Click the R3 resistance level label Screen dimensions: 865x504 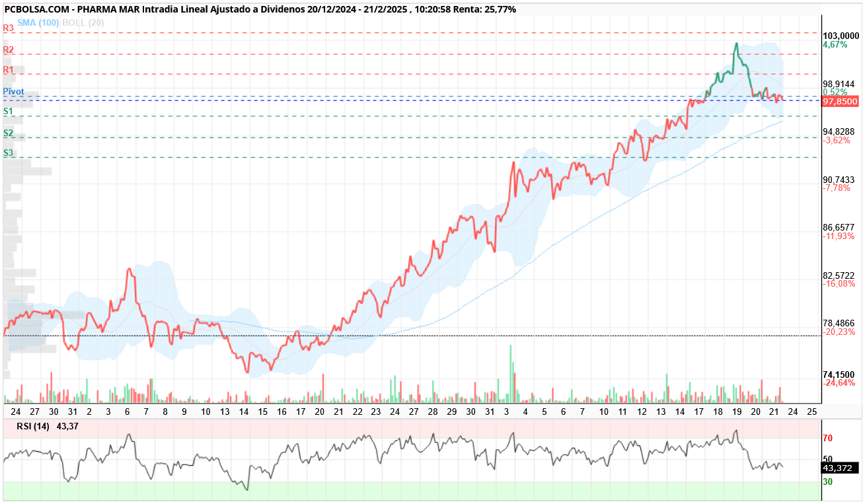tap(9, 28)
